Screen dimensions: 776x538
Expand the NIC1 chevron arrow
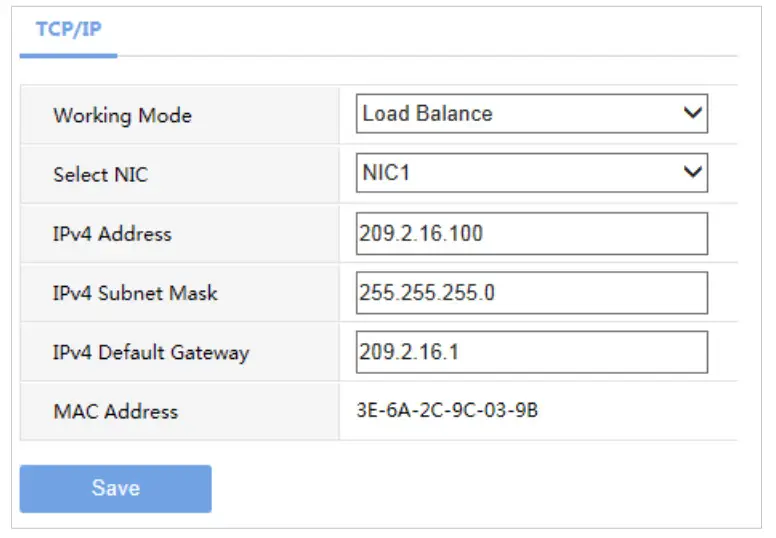(692, 173)
